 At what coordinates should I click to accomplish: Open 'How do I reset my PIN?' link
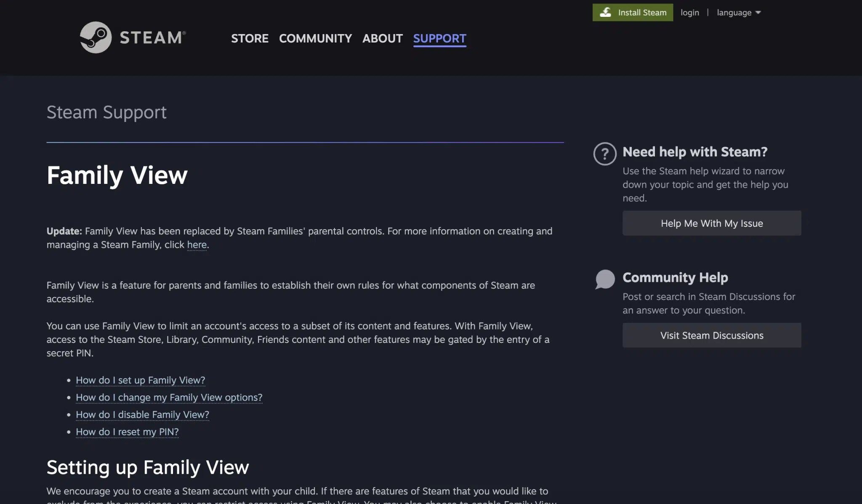pos(127,432)
